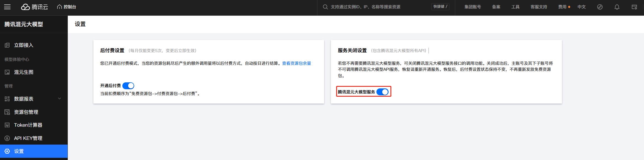
Task: Open the notification bell icon
Action: click(x=617, y=7)
